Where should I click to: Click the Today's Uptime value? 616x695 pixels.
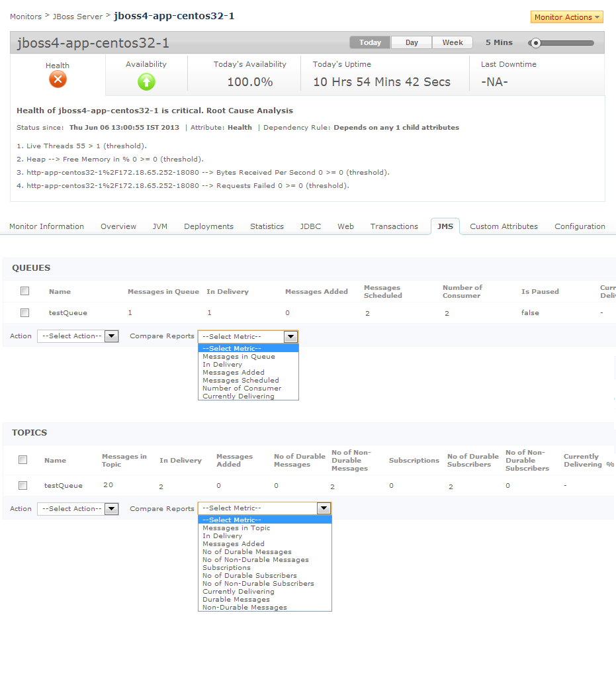click(382, 82)
